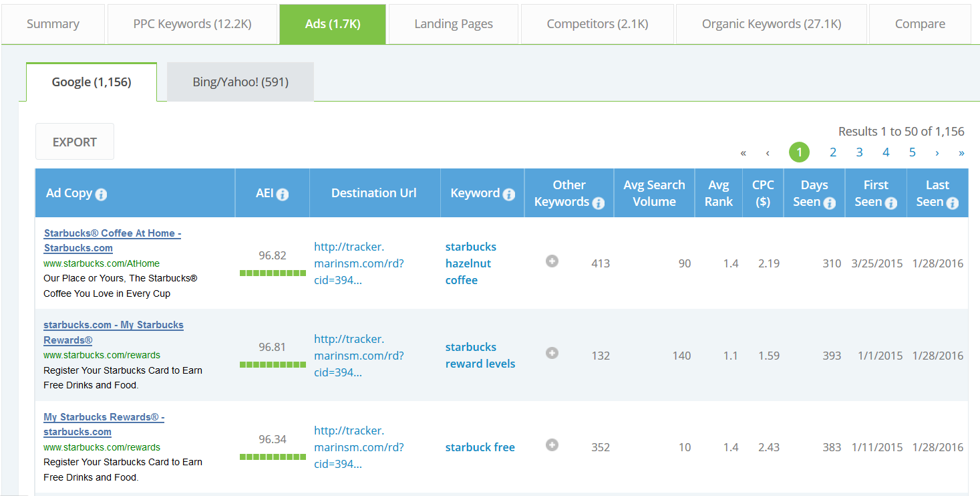Switch to Landing Pages tab
Viewport: 980px width, 496px height.
click(454, 24)
